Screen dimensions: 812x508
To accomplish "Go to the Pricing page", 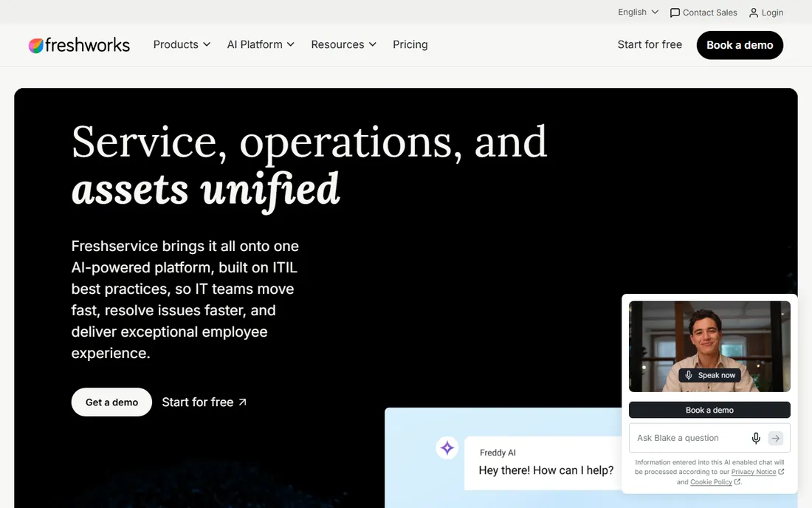I will click(x=410, y=44).
